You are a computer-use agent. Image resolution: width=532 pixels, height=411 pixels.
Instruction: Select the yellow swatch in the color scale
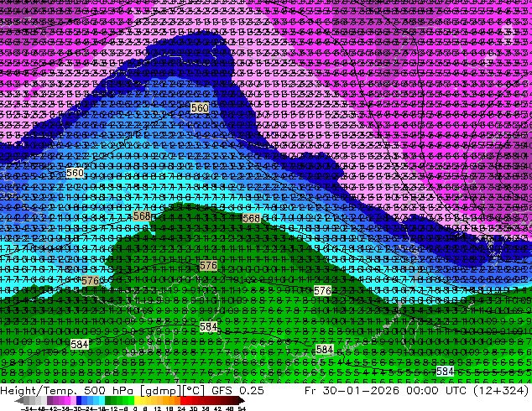pyautogui.click(x=137, y=401)
